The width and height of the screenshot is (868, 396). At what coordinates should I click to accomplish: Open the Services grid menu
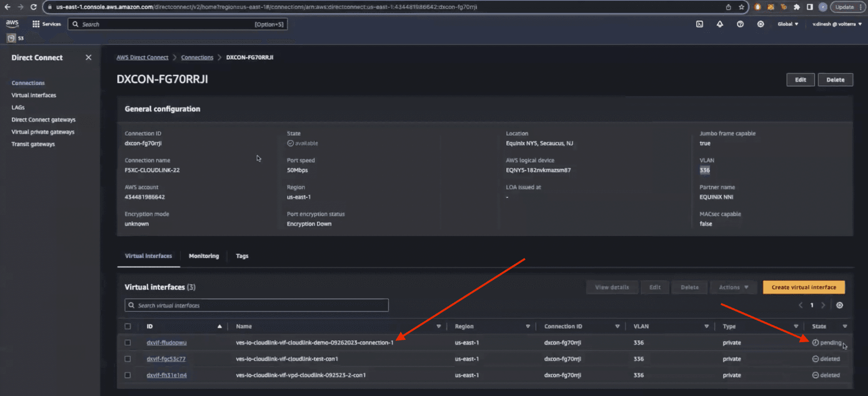point(46,24)
